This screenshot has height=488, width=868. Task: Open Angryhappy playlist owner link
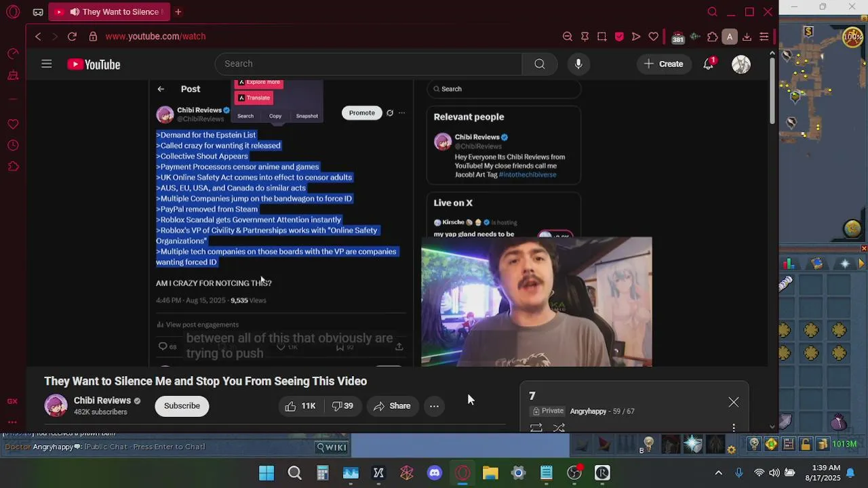coord(588,411)
